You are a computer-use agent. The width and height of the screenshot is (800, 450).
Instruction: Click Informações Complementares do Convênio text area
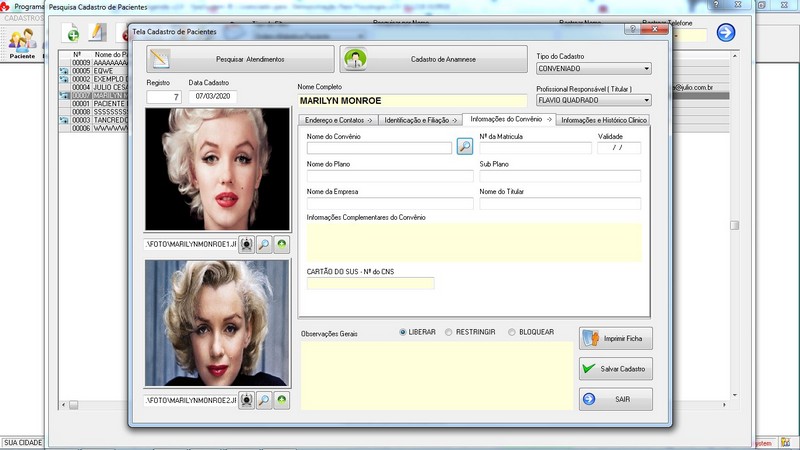(474, 242)
